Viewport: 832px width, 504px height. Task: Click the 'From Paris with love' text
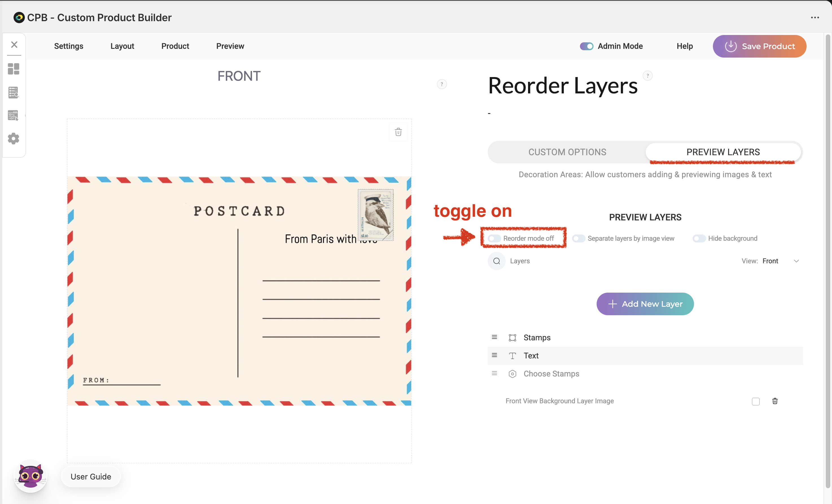coord(331,239)
